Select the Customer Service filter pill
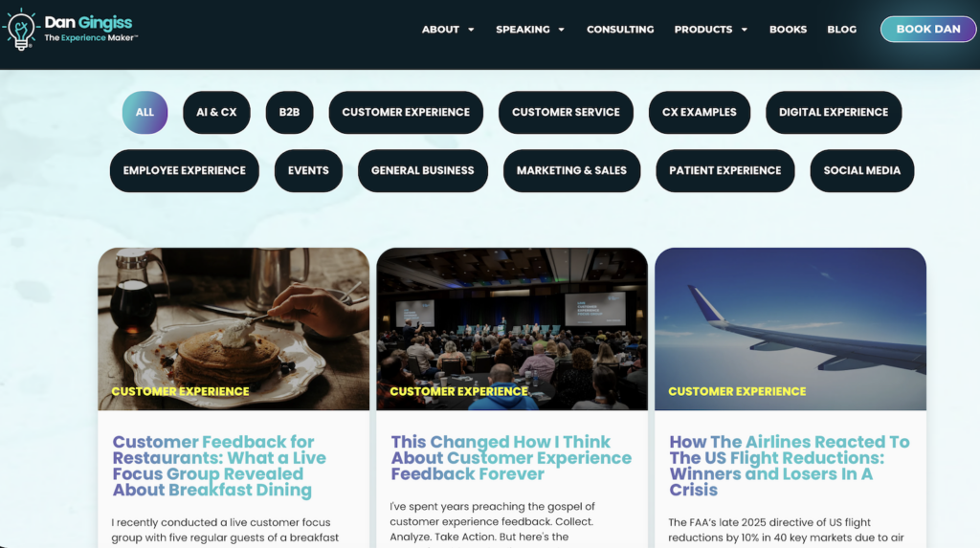The image size is (980, 548). click(x=566, y=113)
